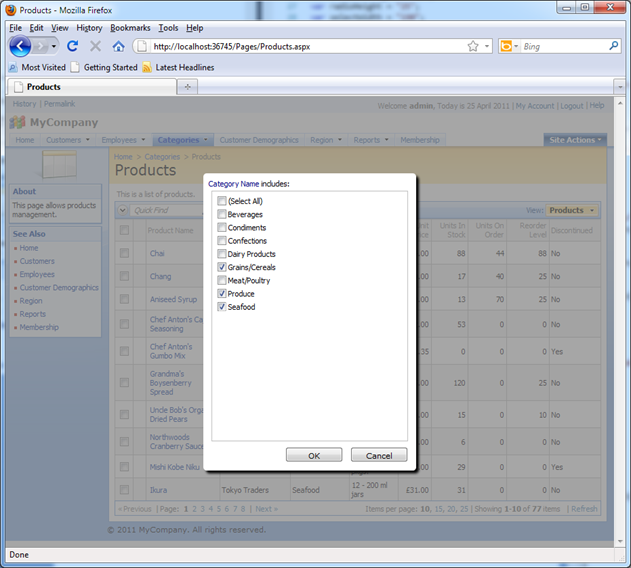Click the page scrollbar up arrow
Image resolution: width=631 pixels, height=568 pixels.
pyautogui.click(x=620, y=103)
